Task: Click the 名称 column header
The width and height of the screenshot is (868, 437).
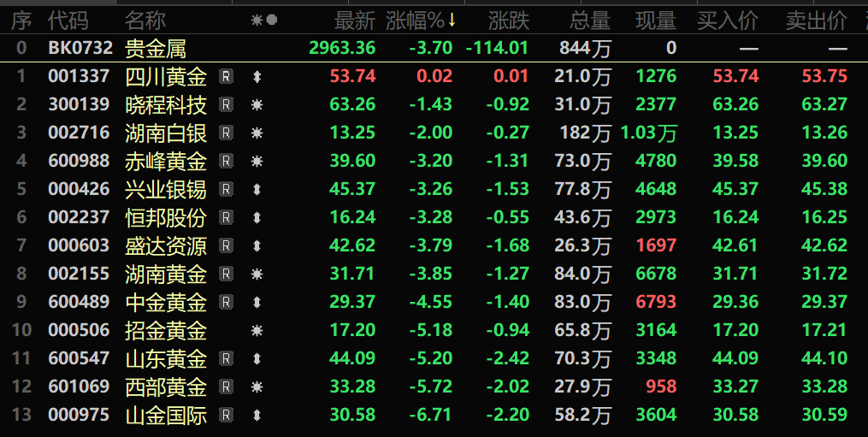Action: tap(145, 20)
